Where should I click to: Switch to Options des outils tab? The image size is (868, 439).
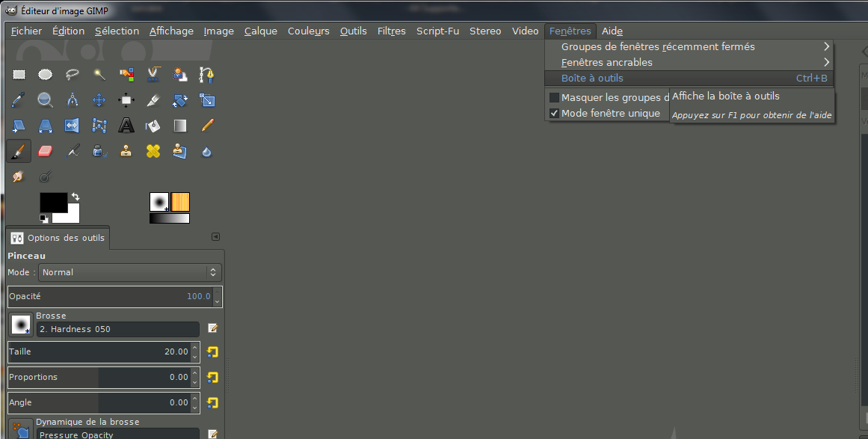click(x=58, y=238)
